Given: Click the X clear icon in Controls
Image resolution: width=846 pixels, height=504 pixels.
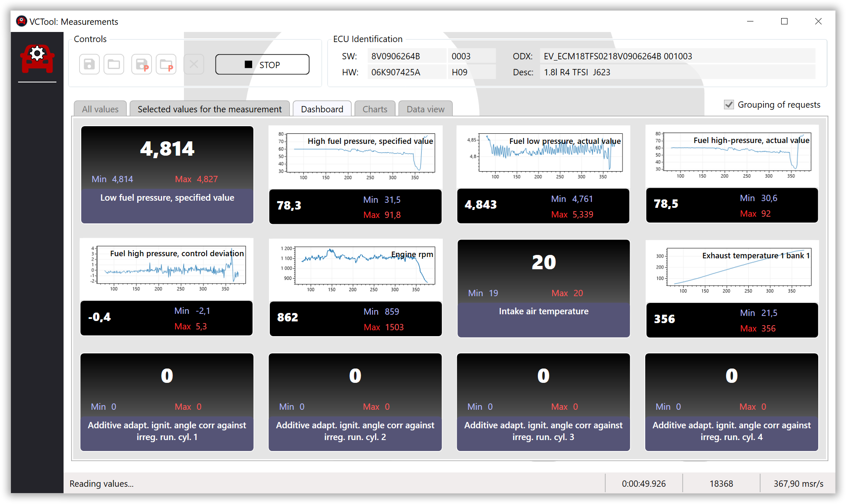Looking at the screenshot, I should point(194,64).
